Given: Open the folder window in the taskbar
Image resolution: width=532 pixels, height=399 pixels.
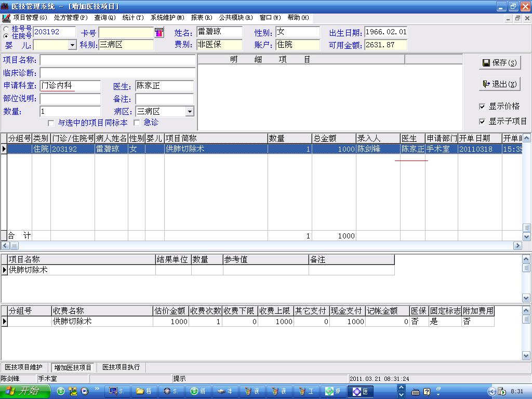Looking at the screenshot, I should coord(144,391).
